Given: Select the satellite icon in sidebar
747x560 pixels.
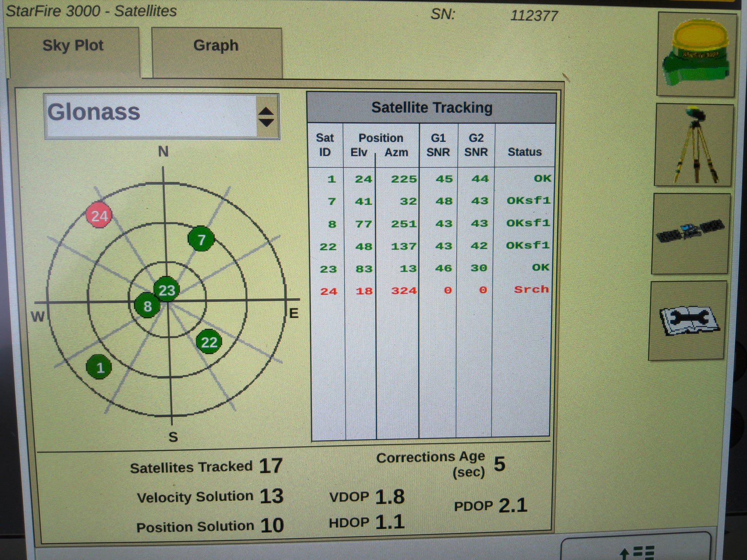Looking at the screenshot, I should [691, 233].
